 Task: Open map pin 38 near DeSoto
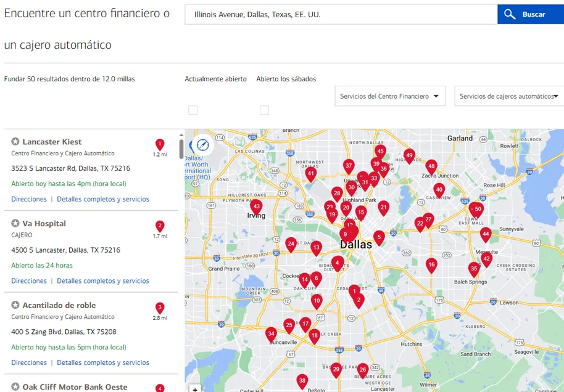pos(302,382)
